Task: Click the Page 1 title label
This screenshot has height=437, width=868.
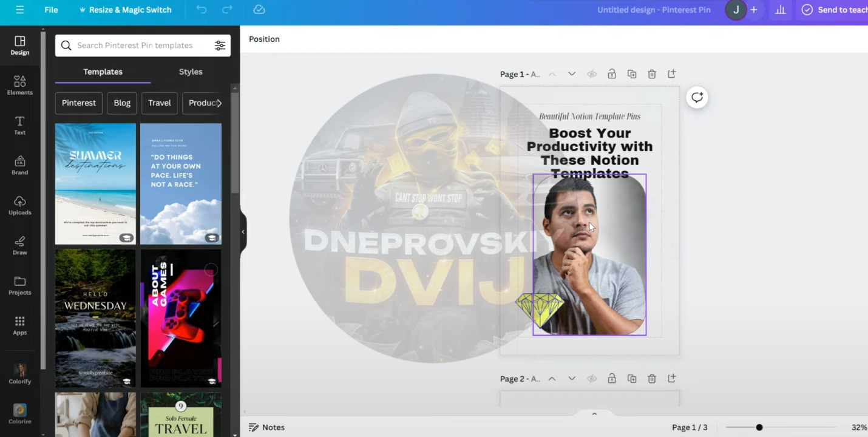Action: [520, 74]
